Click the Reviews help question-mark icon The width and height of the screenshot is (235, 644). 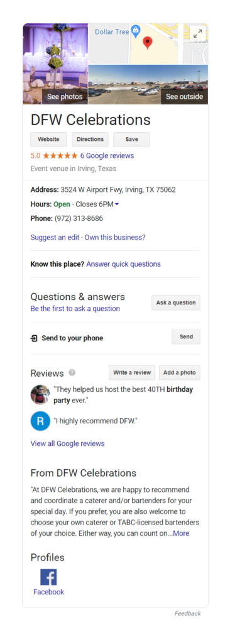(72, 372)
